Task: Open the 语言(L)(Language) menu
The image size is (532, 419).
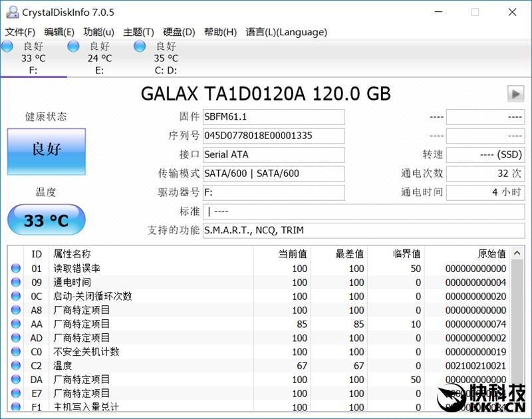Action: (287, 32)
